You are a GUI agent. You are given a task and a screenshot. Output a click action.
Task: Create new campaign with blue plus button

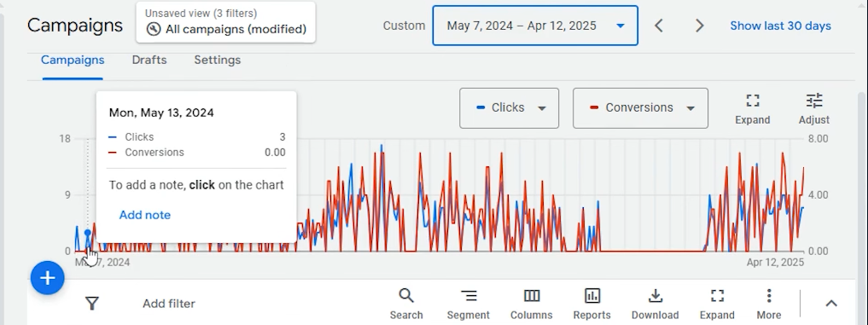coord(48,278)
